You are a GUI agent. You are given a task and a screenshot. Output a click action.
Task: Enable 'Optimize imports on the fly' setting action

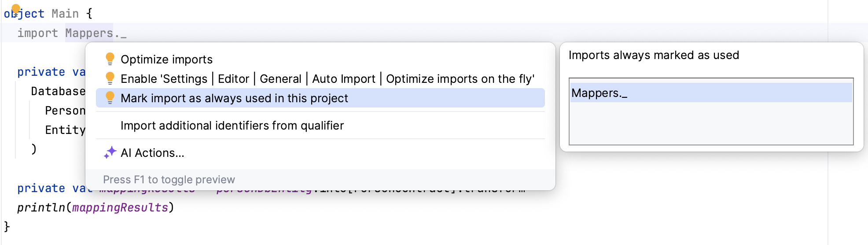[x=327, y=79]
